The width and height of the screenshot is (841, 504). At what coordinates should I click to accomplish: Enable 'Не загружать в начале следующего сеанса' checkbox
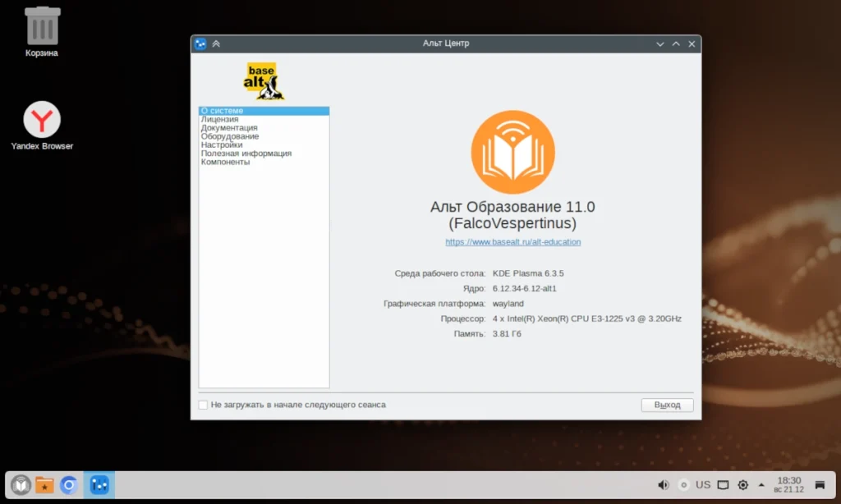pos(203,405)
